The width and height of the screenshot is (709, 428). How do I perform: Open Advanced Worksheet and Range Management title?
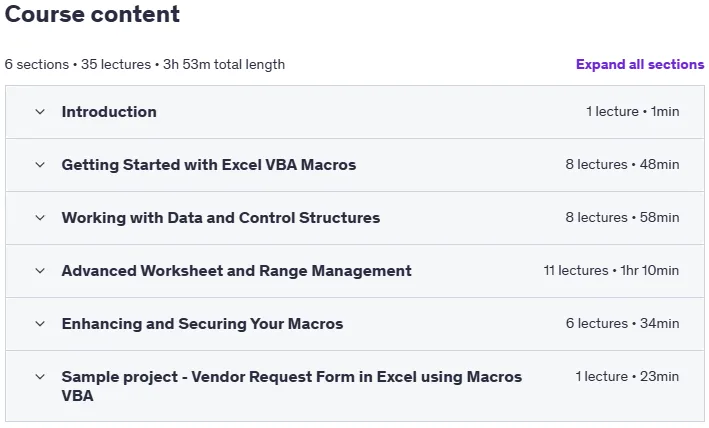[x=236, y=271]
